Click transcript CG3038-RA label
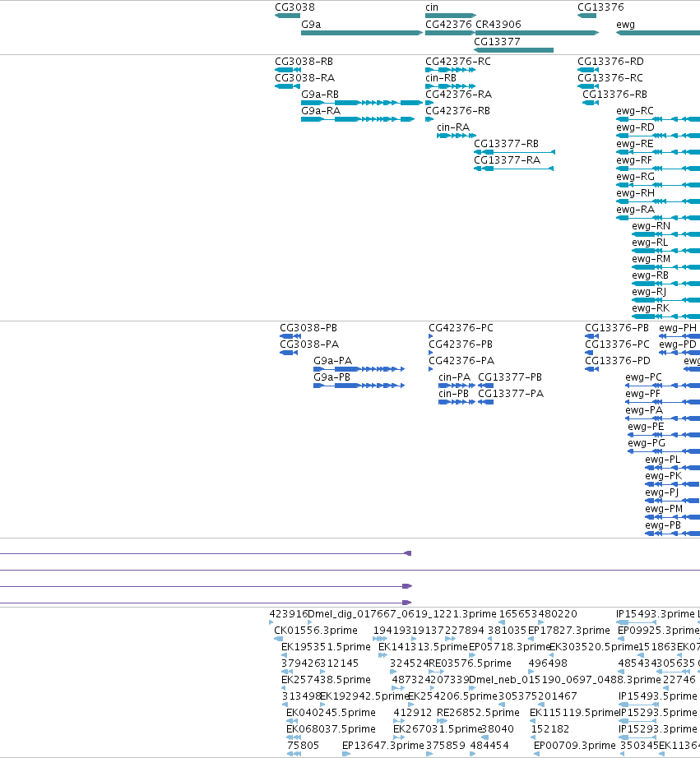700x758 pixels. click(305, 78)
